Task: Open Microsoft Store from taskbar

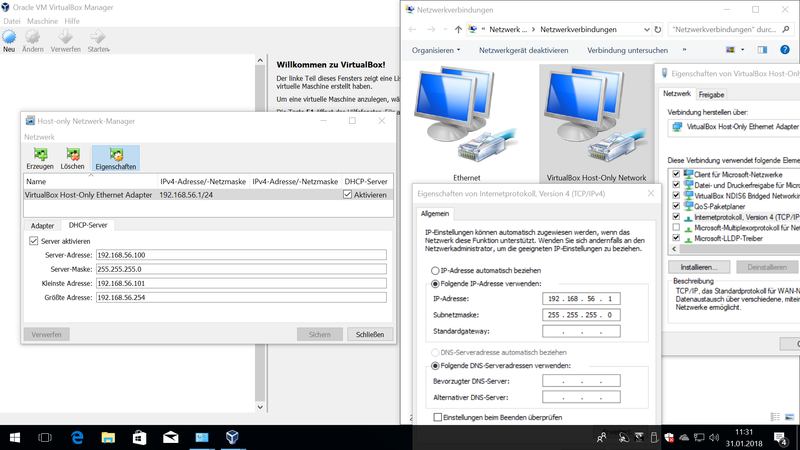Action: click(x=139, y=438)
